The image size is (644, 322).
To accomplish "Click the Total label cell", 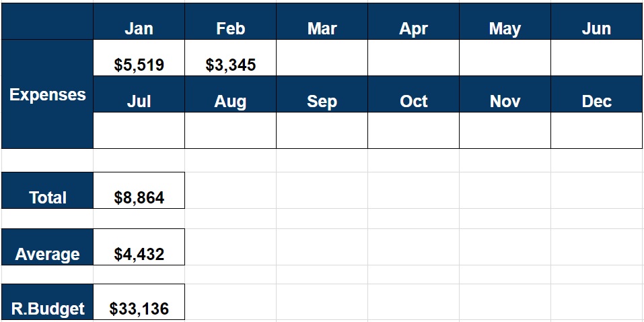I will (x=47, y=191).
